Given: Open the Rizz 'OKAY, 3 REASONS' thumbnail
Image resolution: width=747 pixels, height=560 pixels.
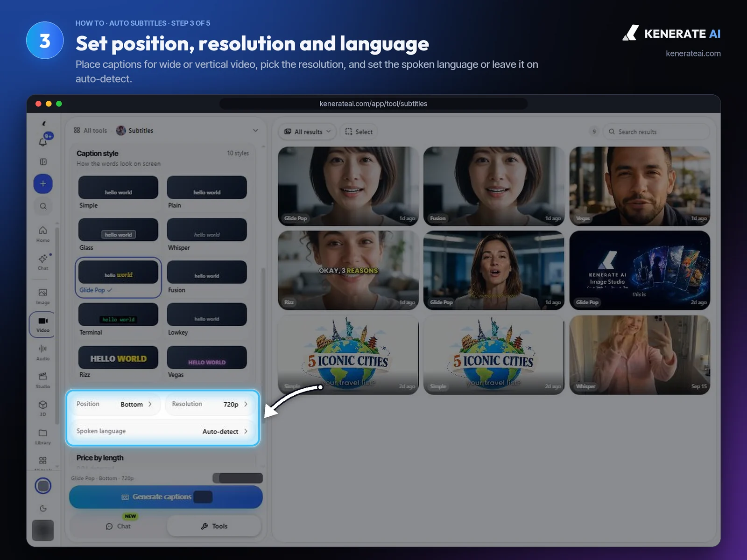Looking at the screenshot, I should point(348,270).
